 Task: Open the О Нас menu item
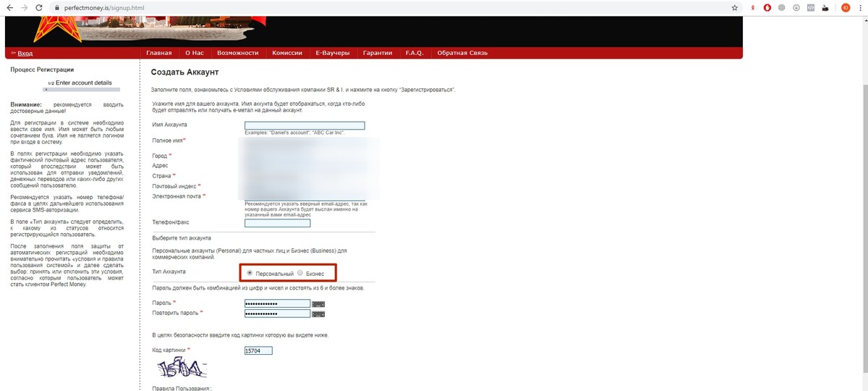[x=195, y=53]
